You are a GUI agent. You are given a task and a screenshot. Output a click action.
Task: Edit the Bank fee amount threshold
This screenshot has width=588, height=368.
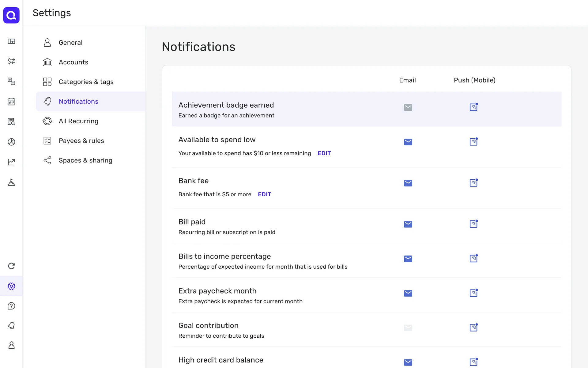(x=264, y=194)
